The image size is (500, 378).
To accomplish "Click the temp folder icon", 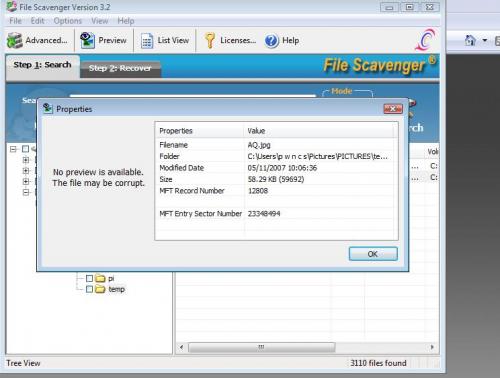I will pos(100,289).
